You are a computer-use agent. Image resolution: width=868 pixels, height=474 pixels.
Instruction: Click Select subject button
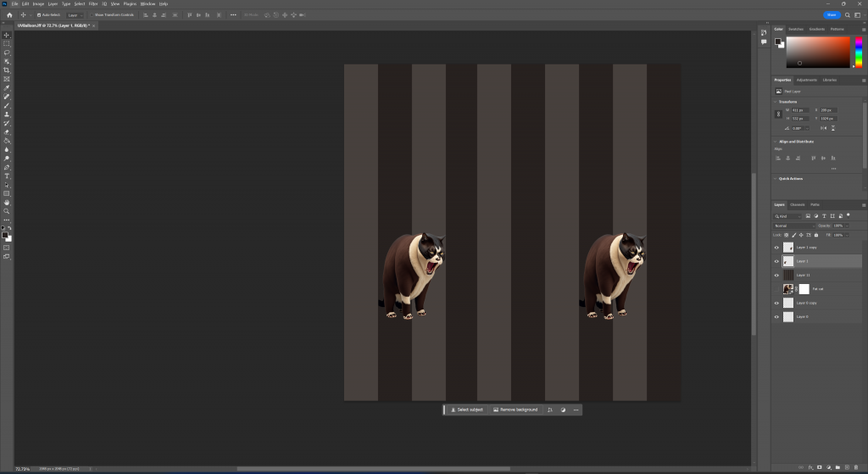pos(467,410)
